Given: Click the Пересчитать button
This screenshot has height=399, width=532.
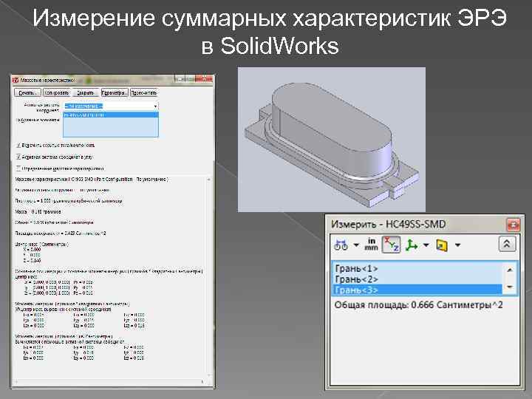Looking at the screenshot, I should pyautogui.click(x=144, y=92).
